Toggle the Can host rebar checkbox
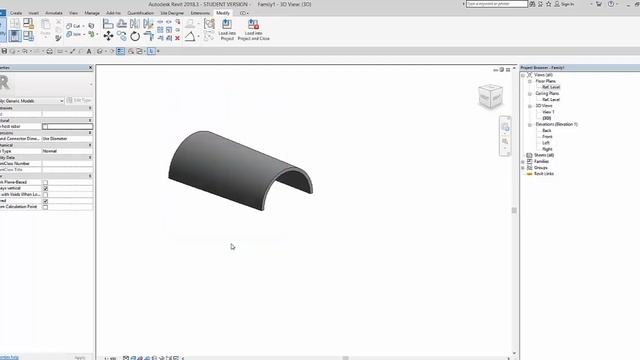This screenshot has width=640, height=360. (45, 127)
